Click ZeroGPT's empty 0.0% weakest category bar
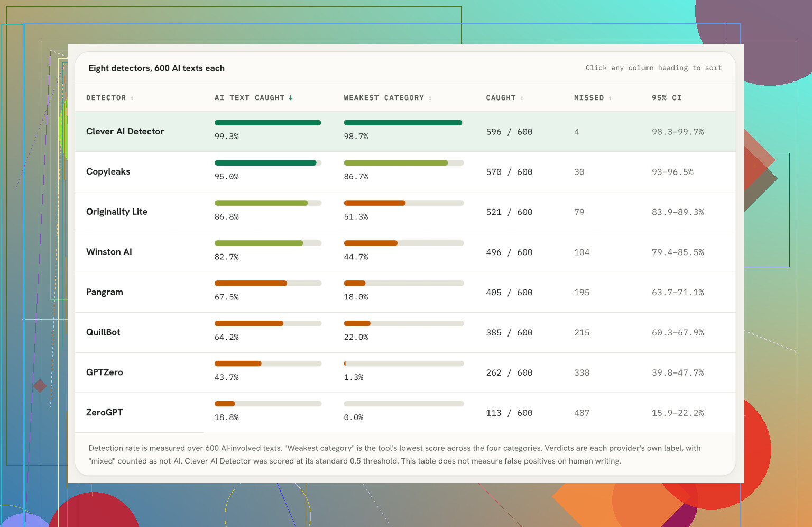This screenshot has height=527, width=812. (404, 404)
